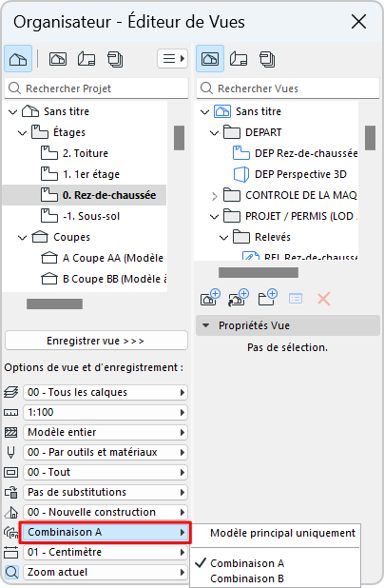Open the 00 - Tout dropdown
The image size is (384, 588).
pos(106,472)
